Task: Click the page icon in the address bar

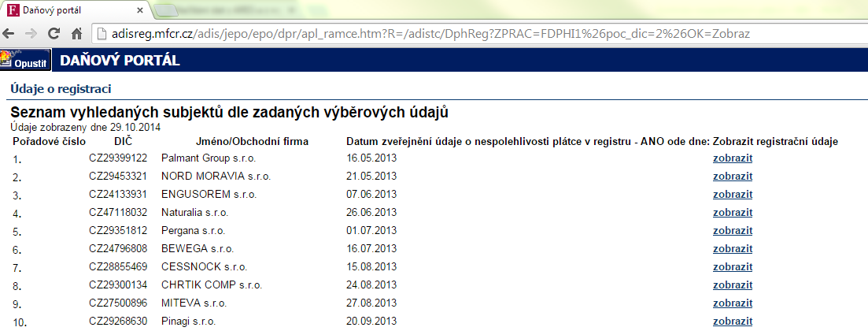Action: tap(102, 34)
